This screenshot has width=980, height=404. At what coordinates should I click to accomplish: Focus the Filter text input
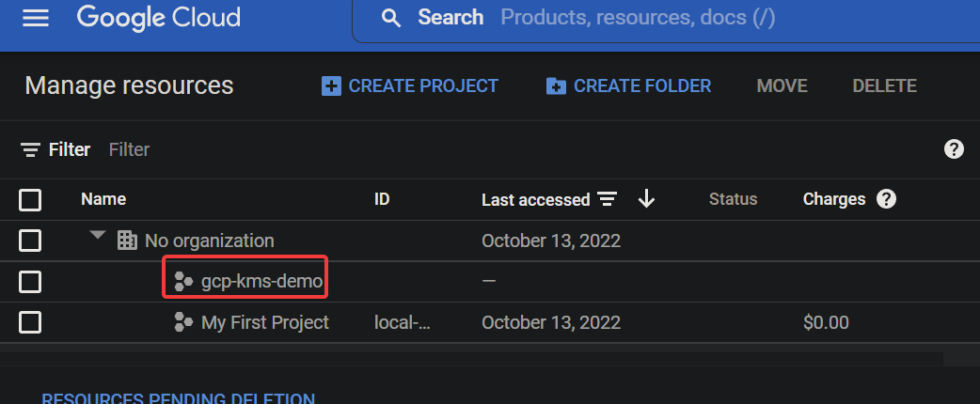click(x=130, y=150)
